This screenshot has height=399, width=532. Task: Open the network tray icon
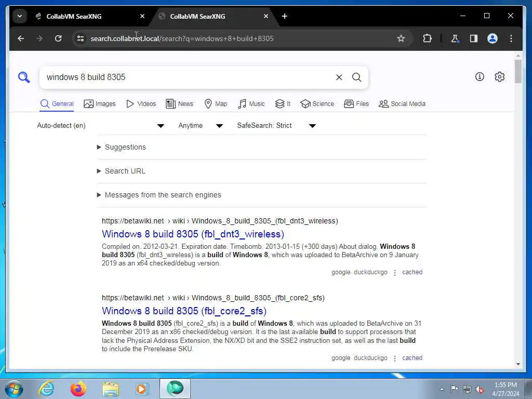click(467, 390)
